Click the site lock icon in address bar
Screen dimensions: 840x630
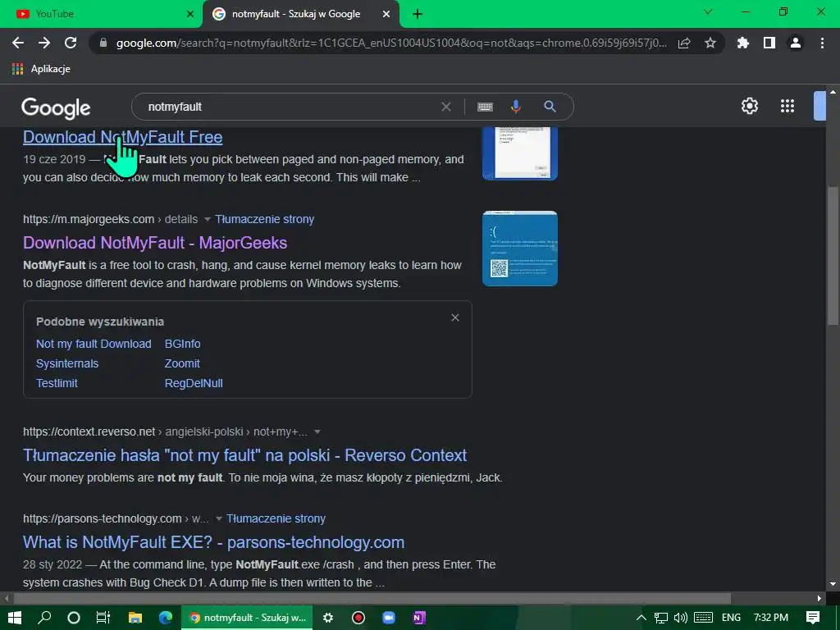[103, 43]
